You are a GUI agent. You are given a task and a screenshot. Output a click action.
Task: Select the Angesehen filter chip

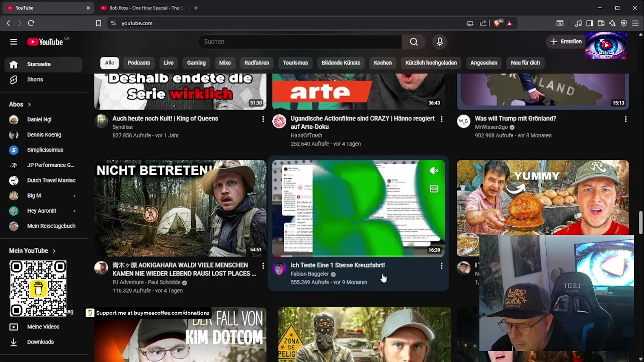[x=484, y=63]
